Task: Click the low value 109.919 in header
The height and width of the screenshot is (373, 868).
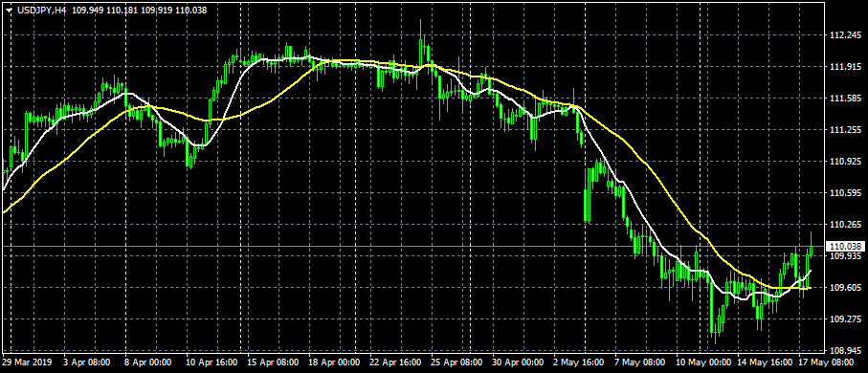Action: [157, 10]
